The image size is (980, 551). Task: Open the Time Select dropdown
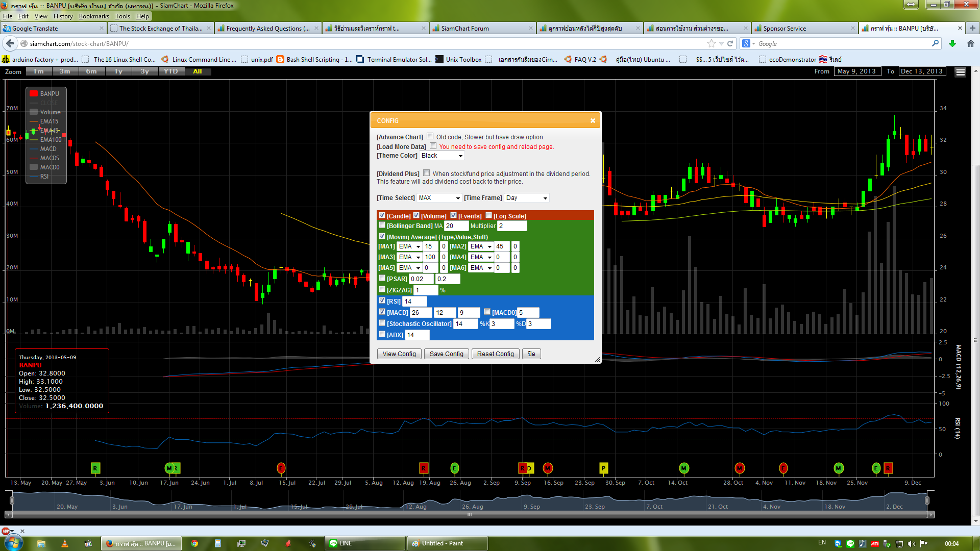[x=439, y=198]
